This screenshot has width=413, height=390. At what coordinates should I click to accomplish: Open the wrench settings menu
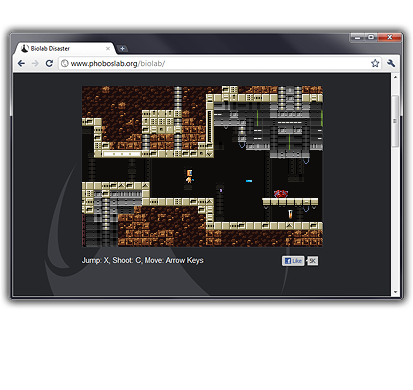(x=391, y=63)
